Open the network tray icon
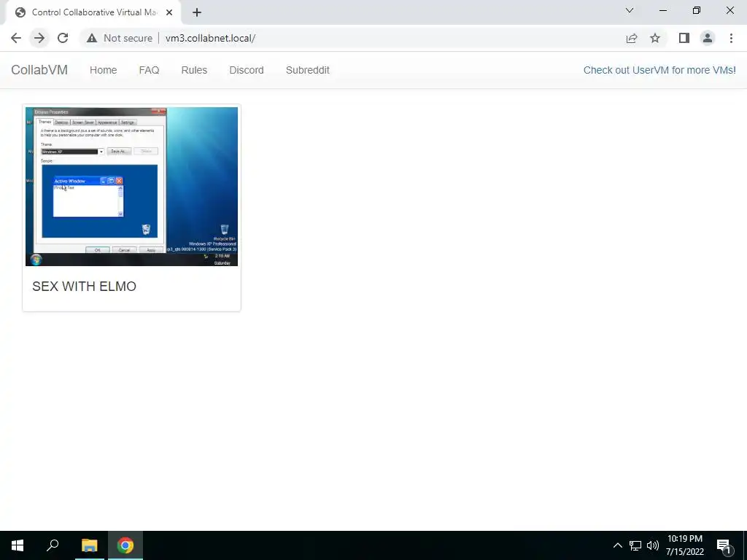The width and height of the screenshot is (747, 560). click(x=635, y=545)
